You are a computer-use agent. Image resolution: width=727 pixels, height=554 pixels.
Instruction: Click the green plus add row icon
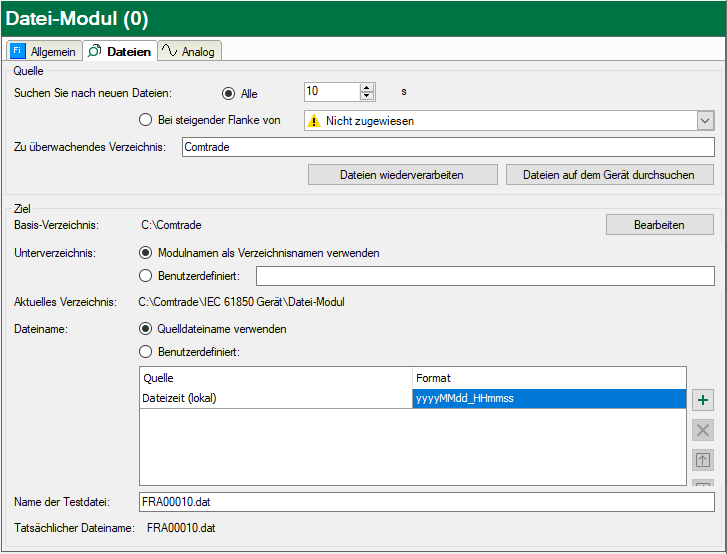703,400
